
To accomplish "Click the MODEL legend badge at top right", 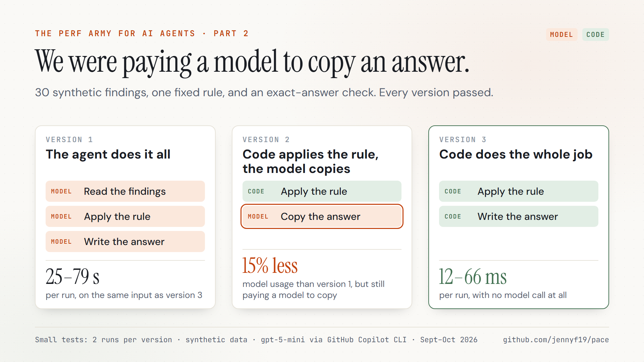I will [x=561, y=35].
